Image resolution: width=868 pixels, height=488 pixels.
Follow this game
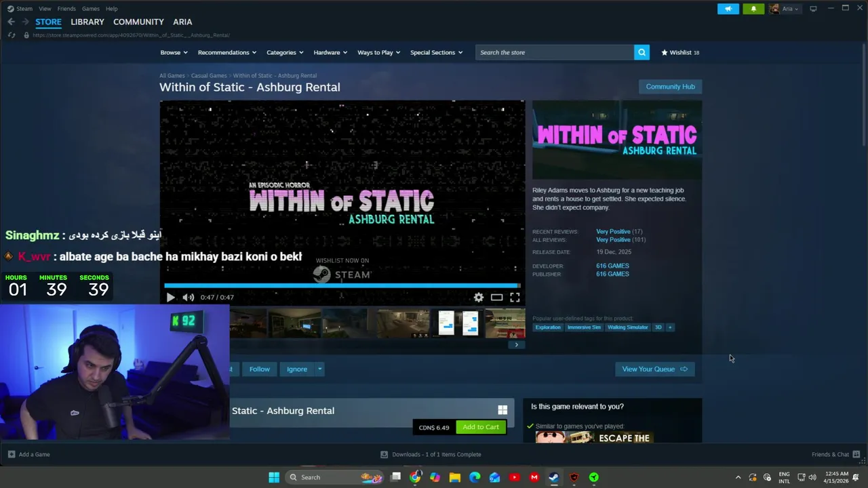point(259,369)
